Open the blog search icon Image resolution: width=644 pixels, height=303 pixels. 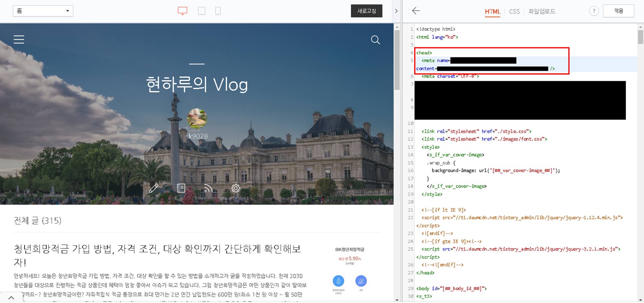tap(375, 40)
